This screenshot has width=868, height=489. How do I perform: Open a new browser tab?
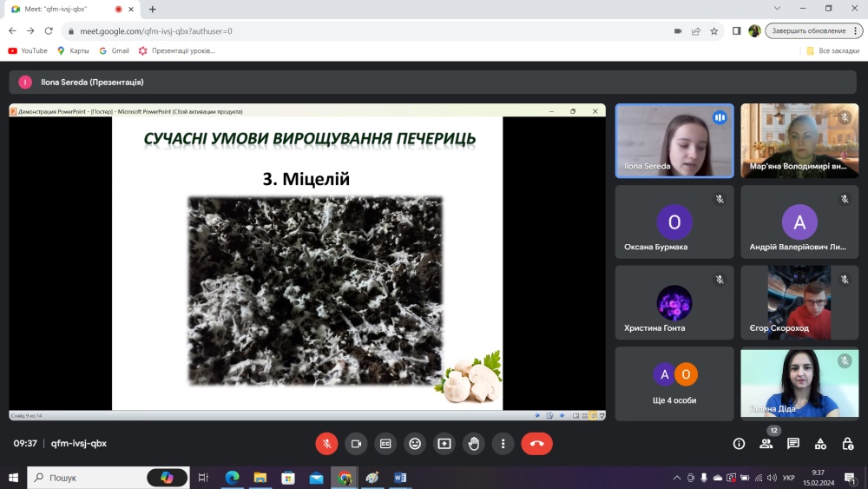click(x=152, y=9)
